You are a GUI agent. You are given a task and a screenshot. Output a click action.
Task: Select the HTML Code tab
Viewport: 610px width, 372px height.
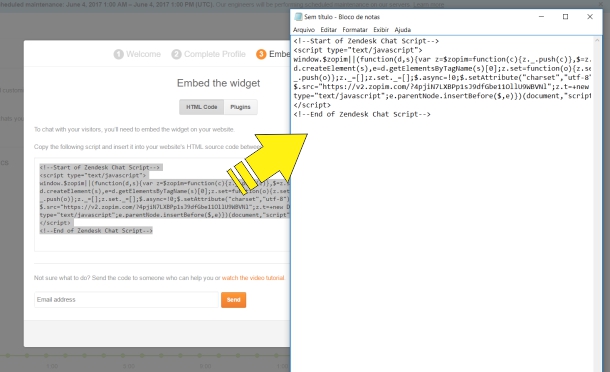(x=202, y=107)
